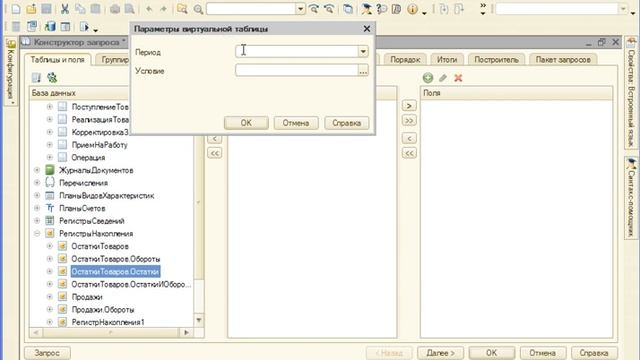Close the Параметры виртуальной таблицы dialog
Viewport: 640px width, 360px height.
tap(367, 29)
